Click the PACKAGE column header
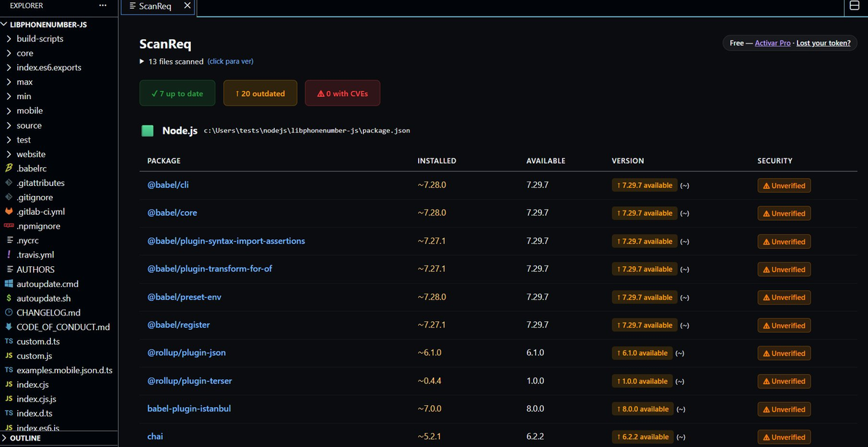 tap(164, 161)
